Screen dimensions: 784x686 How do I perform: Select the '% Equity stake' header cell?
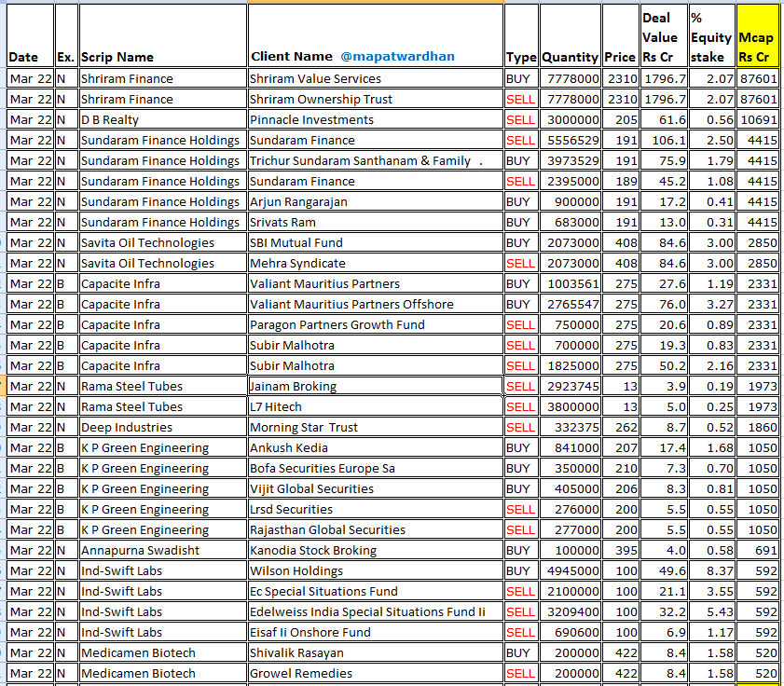pos(711,35)
